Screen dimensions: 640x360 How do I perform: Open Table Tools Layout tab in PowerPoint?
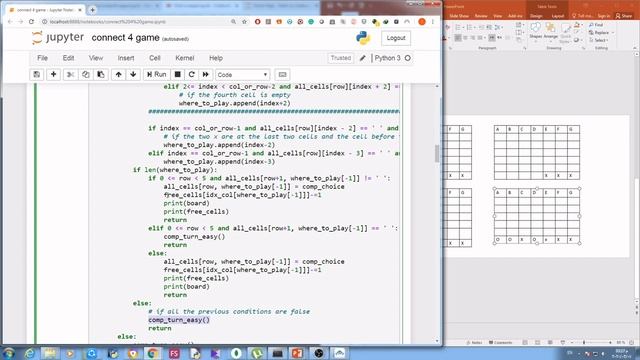tap(557, 16)
